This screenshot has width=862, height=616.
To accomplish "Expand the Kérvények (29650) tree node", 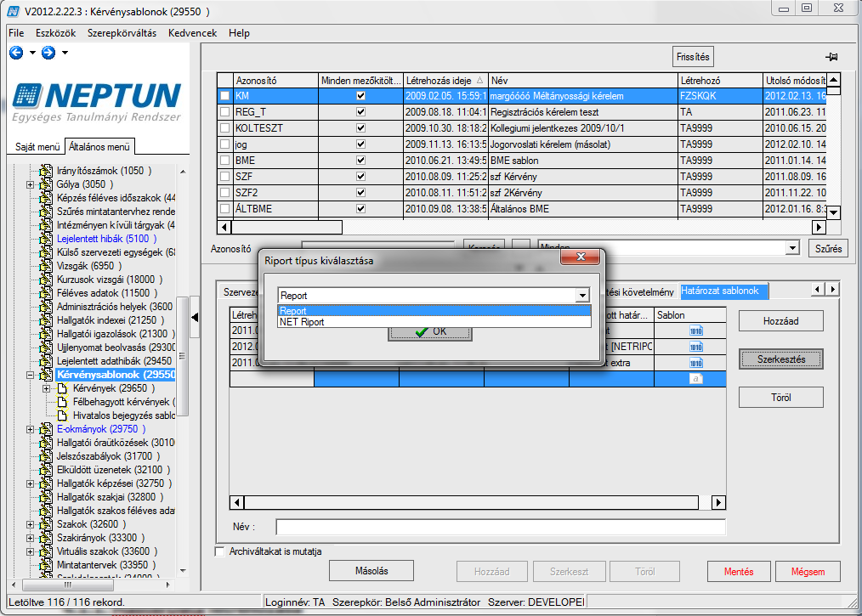I will point(47,388).
